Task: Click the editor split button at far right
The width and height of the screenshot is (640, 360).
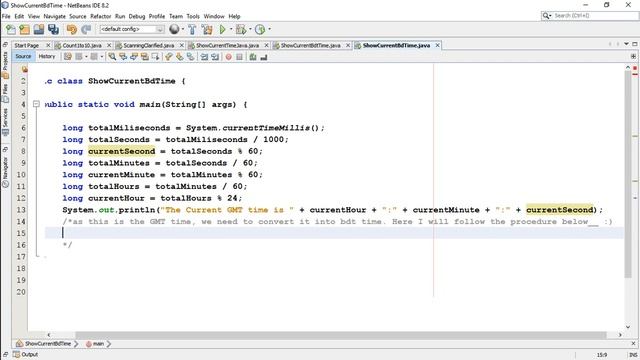Action: [x=633, y=56]
